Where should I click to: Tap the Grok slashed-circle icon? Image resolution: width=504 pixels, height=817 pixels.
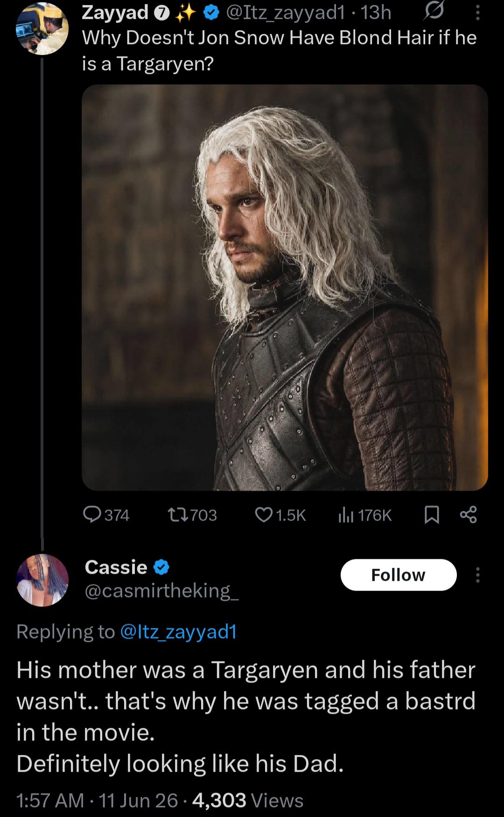[x=433, y=13]
